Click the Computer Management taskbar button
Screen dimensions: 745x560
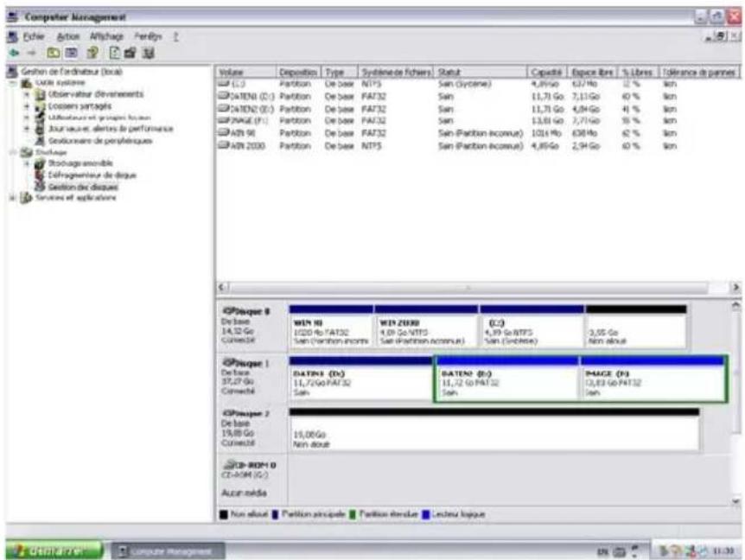coord(168,551)
